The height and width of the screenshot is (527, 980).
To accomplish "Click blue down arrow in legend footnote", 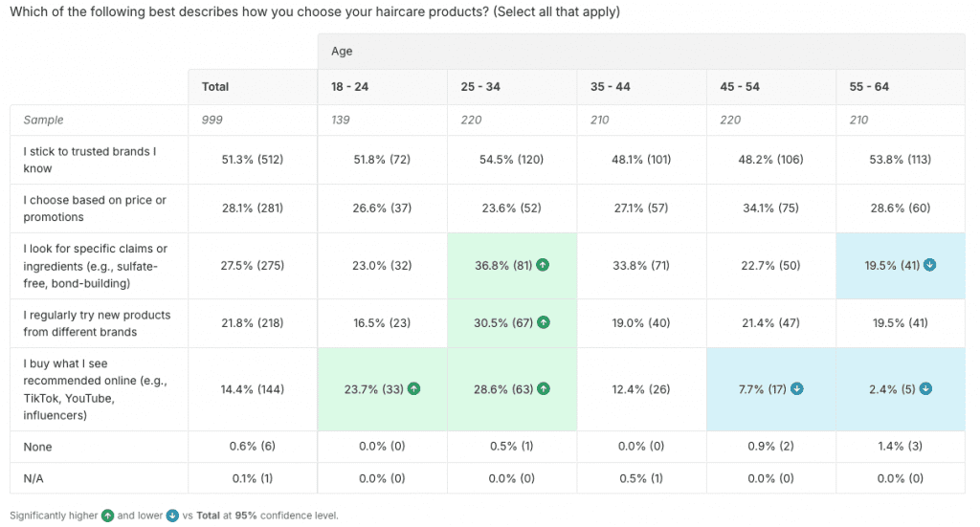I will point(172,516).
